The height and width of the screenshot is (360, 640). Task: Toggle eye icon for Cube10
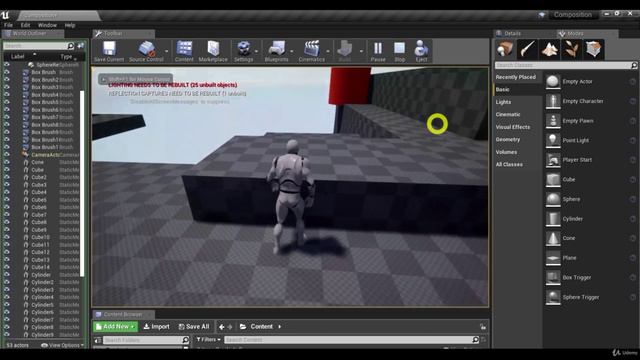(7, 237)
